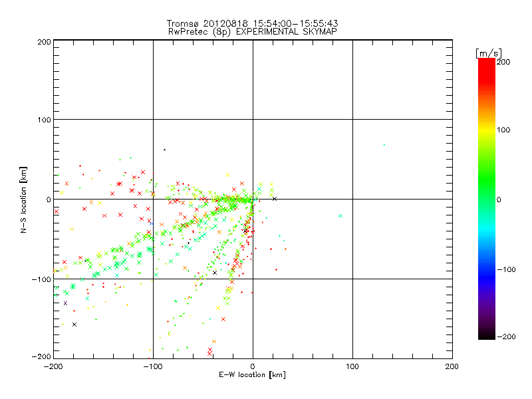Click the colorbar label '-100'
Screen dimensions: 532x399
tap(506, 269)
